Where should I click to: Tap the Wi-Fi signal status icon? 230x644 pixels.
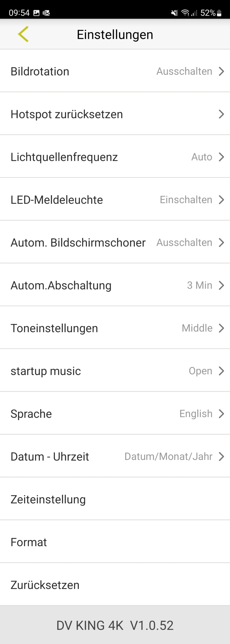coord(185,13)
